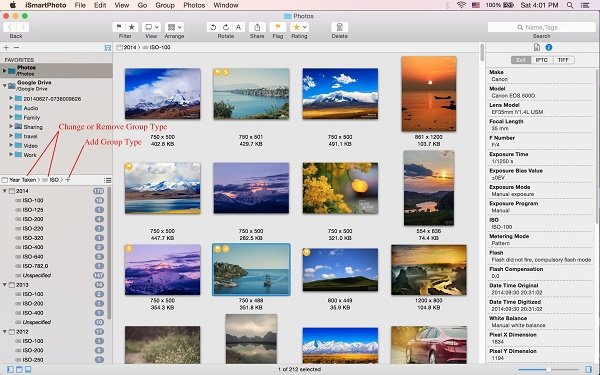Toggle the right inspector panel icon
Viewport: 600px width, 375px height.
click(x=589, y=370)
